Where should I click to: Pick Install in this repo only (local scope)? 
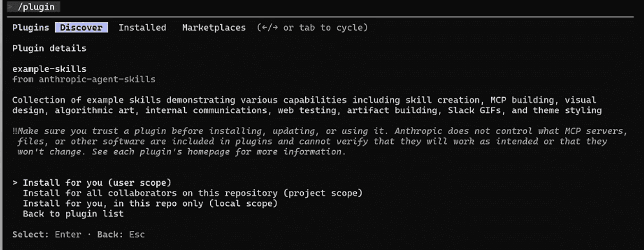click(150, 203)
